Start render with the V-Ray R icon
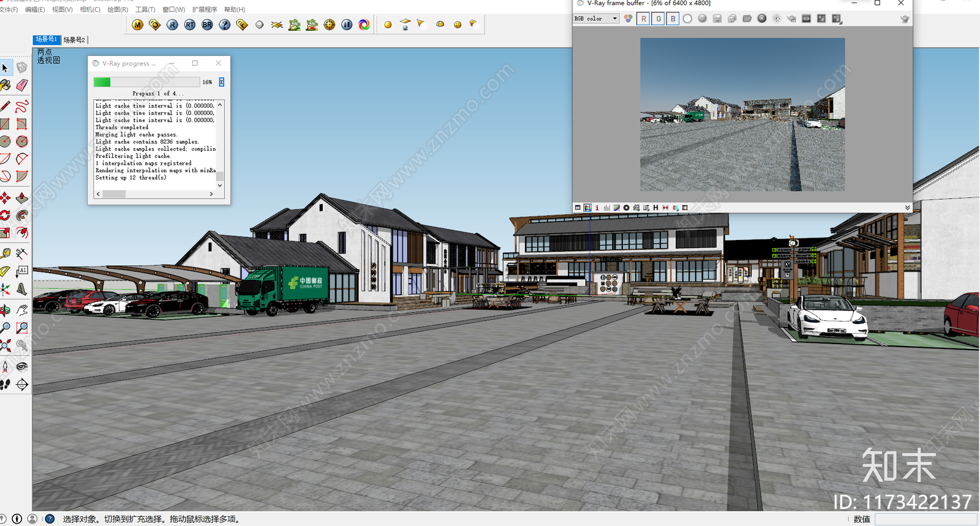The height and width of the screenshot is (526, 980). [172, 25]
